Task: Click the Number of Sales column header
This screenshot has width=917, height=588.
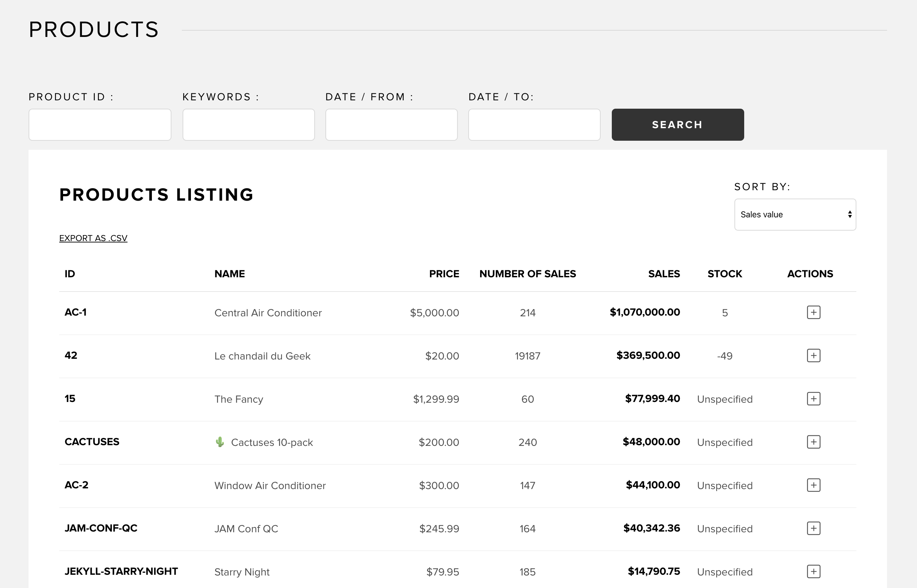Action: [527, 274]
